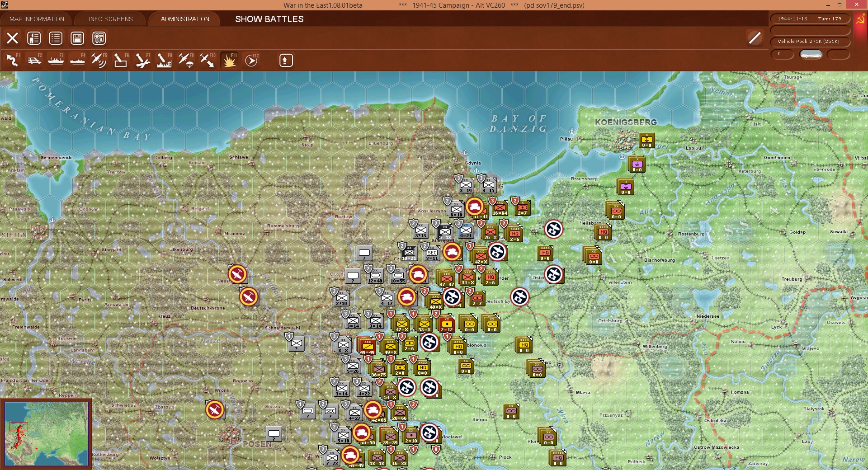Click the Allenstein town label
868x470 pixels.
coord(620,282)
